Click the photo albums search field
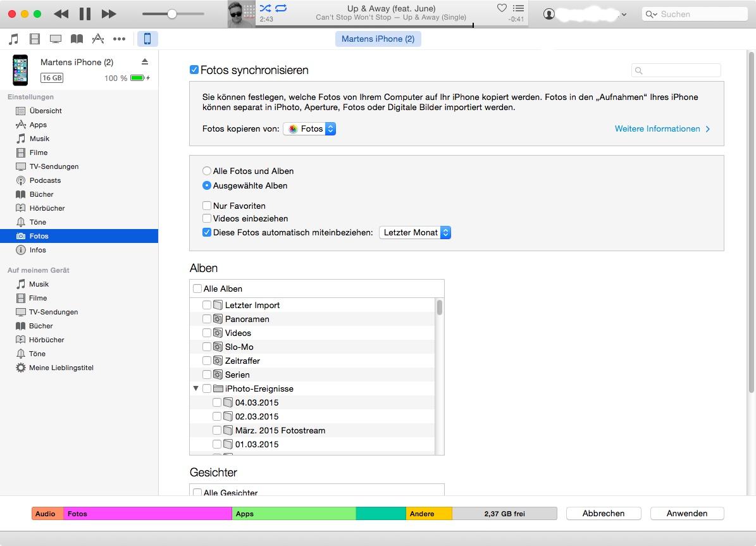Viewport: 756px width, 546px height. 676,70
